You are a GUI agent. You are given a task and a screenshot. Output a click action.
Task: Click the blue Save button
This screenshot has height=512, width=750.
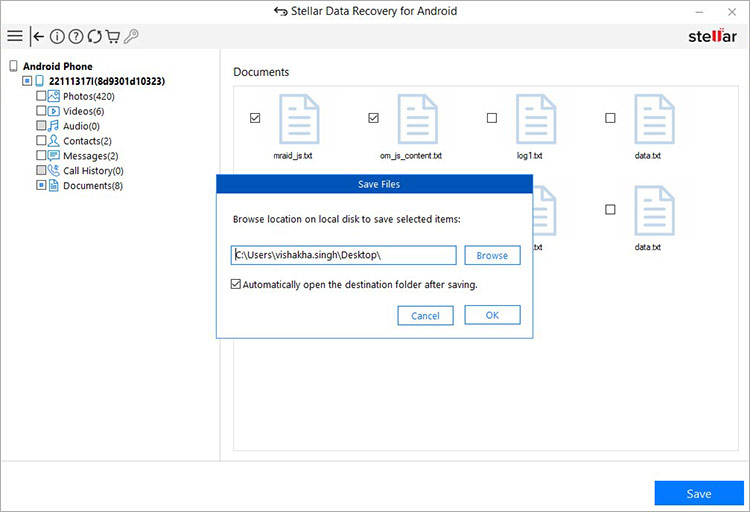coord(699,493)
